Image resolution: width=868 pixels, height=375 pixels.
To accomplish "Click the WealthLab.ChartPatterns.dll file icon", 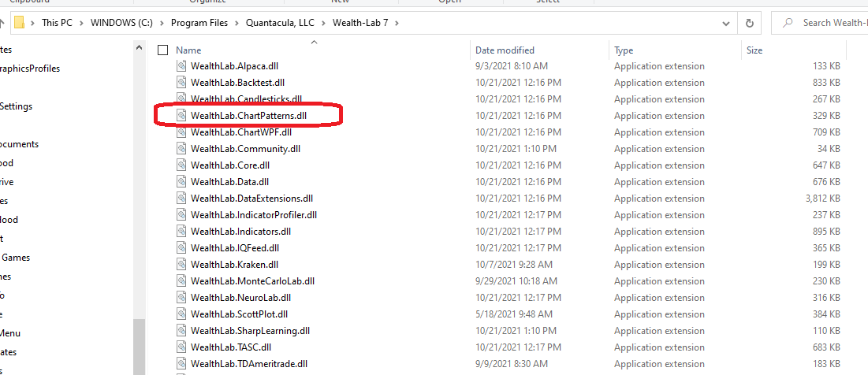I will pos(182,116).
